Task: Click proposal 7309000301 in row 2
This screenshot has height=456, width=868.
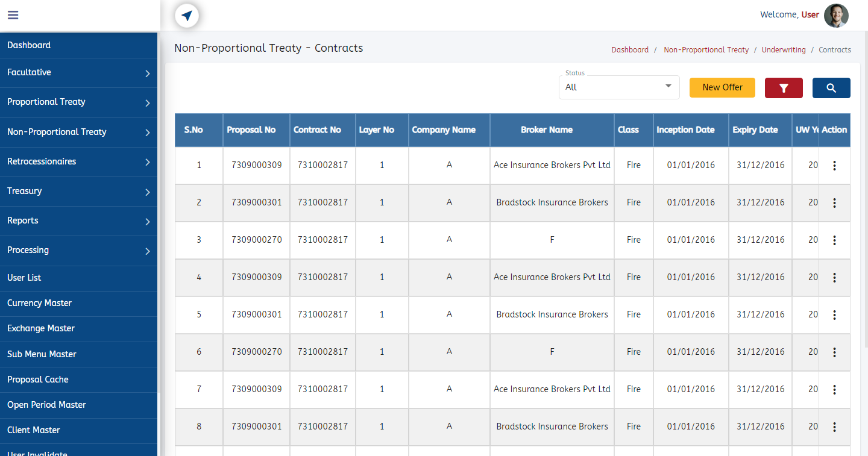Action: pyautogui.click(x=256, y=202)
